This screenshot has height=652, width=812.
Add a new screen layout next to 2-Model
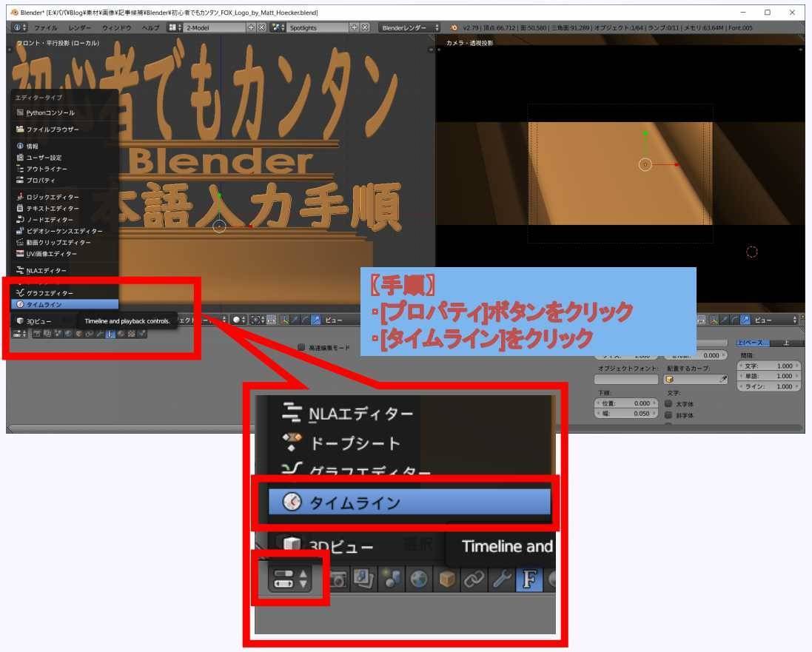pos(251,27)
